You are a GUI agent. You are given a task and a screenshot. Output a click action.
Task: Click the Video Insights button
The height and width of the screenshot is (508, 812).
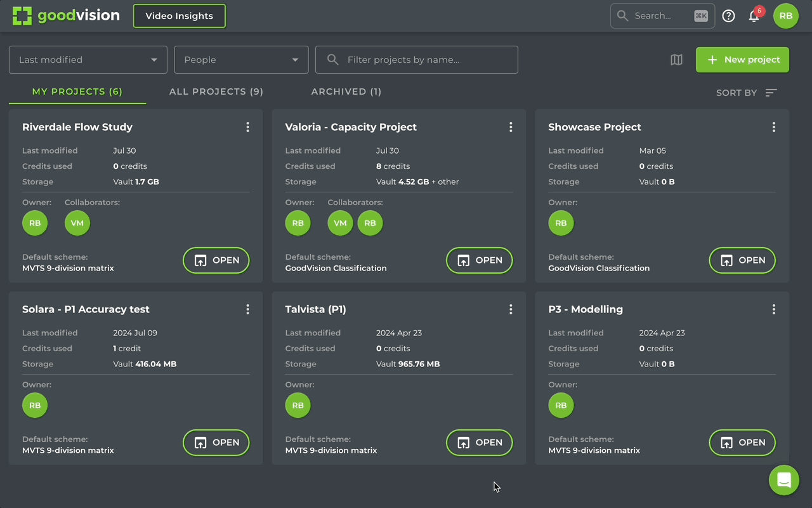tap(179, 16)
